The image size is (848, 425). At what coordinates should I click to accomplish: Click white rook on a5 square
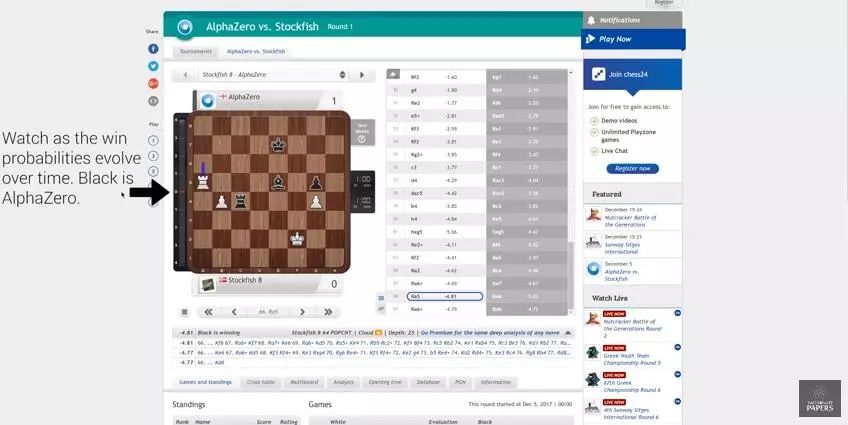(x=203, y=182)
